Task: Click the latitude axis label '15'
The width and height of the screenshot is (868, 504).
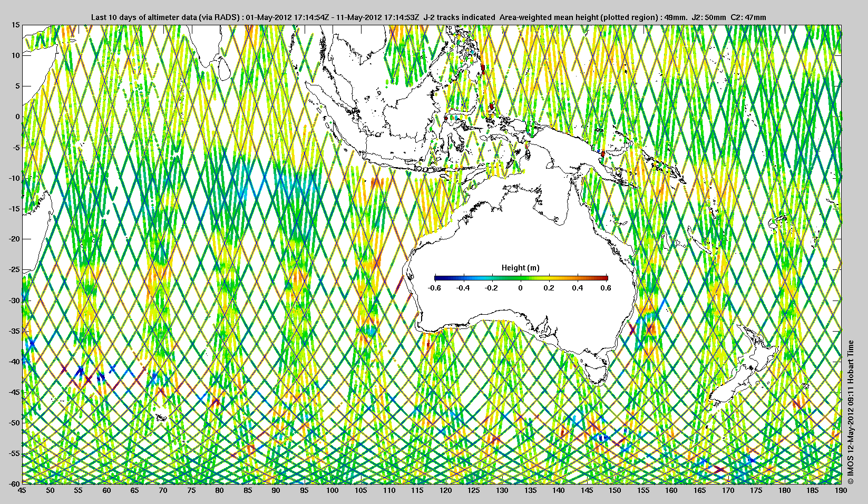Action: (16, 25)
